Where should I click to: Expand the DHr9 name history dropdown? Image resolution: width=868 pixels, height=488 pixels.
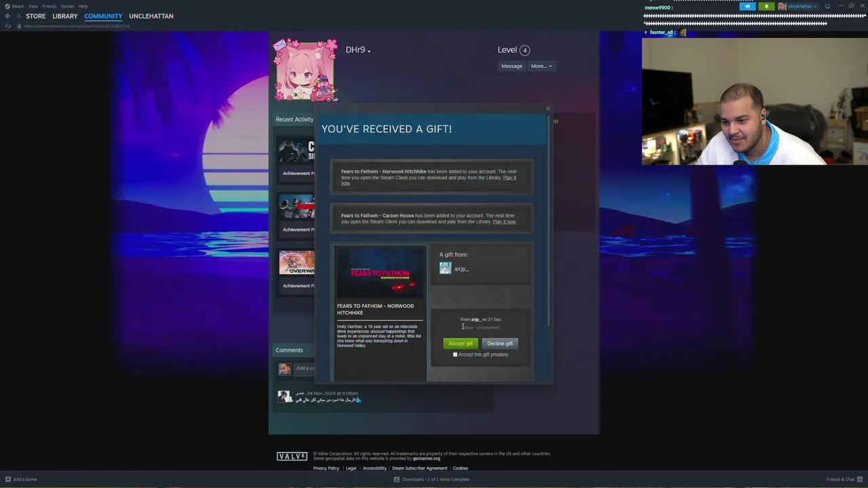coord(369,51)
